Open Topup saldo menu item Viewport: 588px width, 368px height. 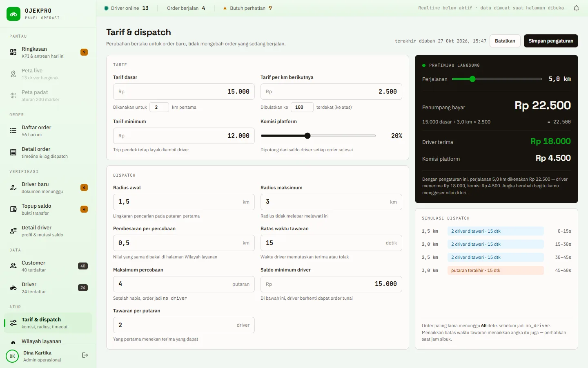(48, 209)
